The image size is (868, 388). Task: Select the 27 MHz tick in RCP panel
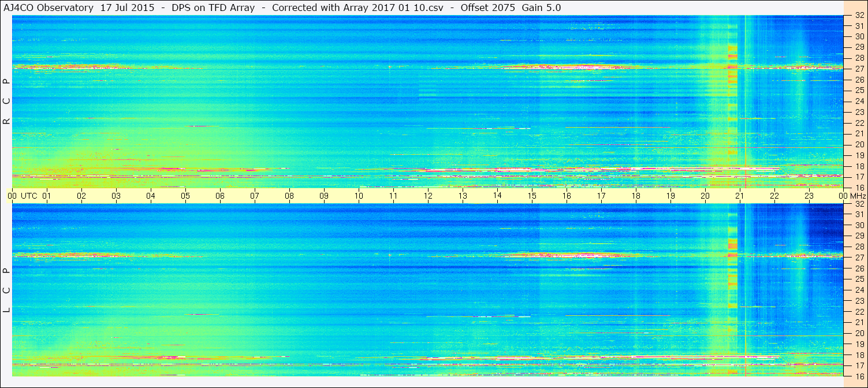[x=859, y=69]
